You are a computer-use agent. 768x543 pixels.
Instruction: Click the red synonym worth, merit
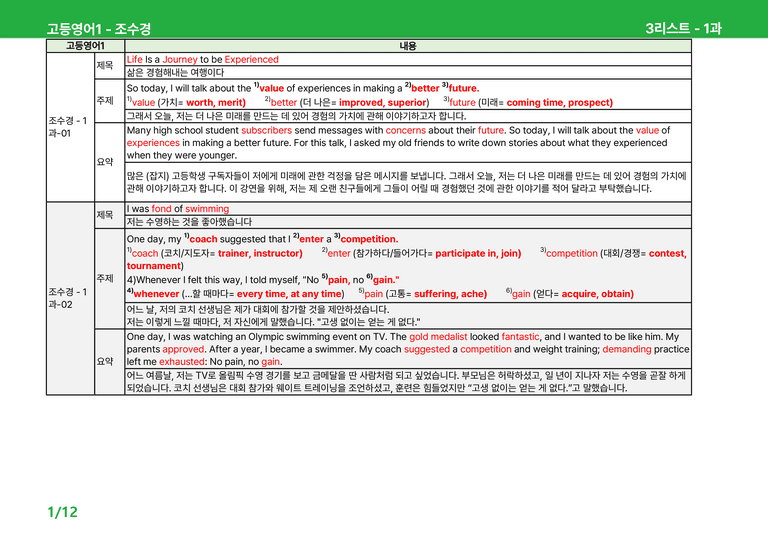[x=216, y=102]
